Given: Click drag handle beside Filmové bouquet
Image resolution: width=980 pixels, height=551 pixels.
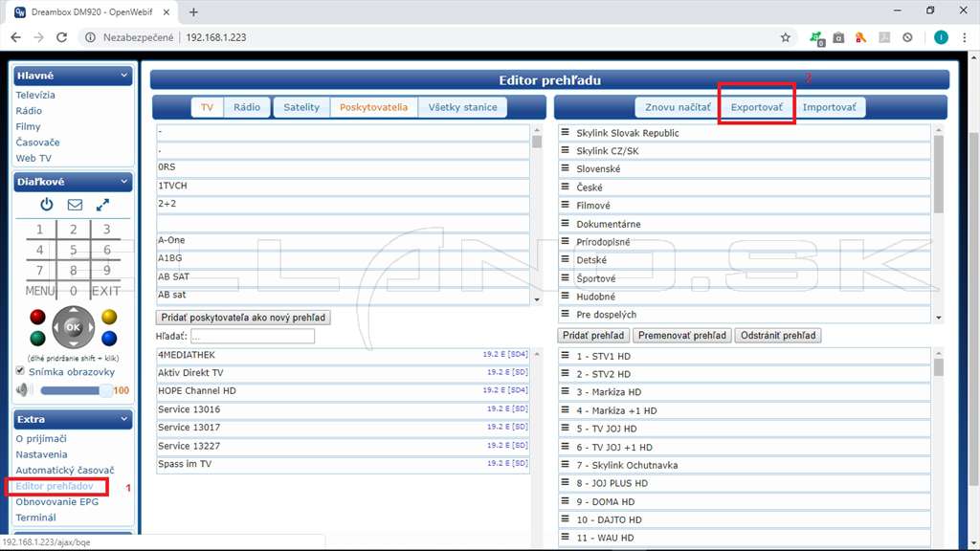Looking at the screenshot, I should (x=565, y=205).
